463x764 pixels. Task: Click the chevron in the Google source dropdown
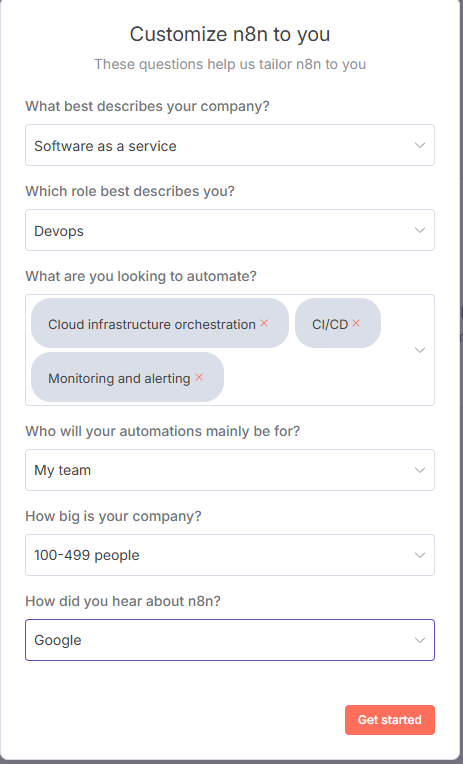click(x=420, y=640)
